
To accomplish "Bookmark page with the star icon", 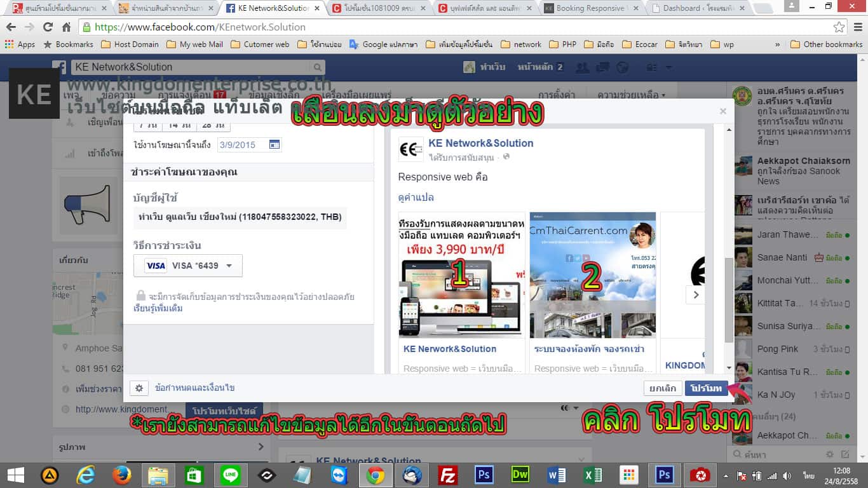I will [839, 27].
